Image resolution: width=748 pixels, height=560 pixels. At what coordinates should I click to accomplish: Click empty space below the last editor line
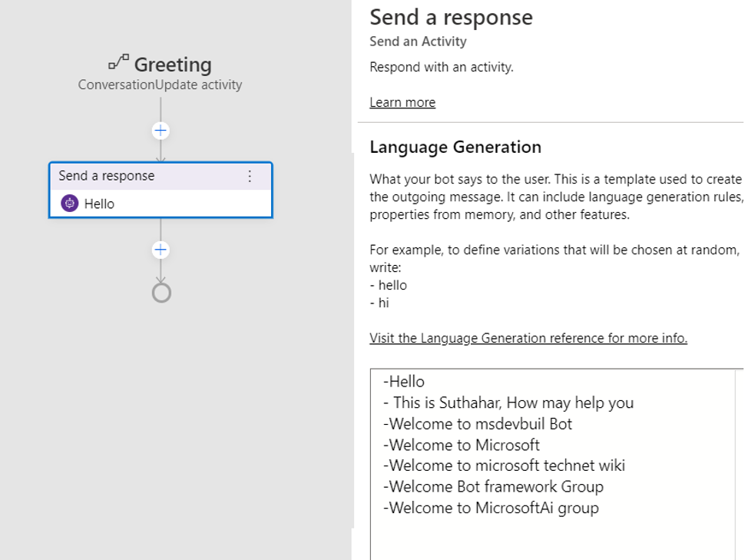(552, 539)
